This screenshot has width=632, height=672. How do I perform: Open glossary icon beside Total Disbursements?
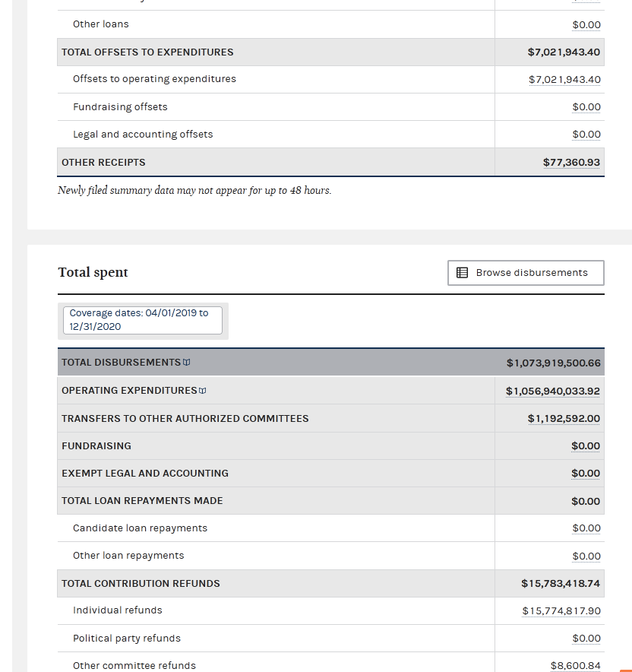tap(187, 363)
